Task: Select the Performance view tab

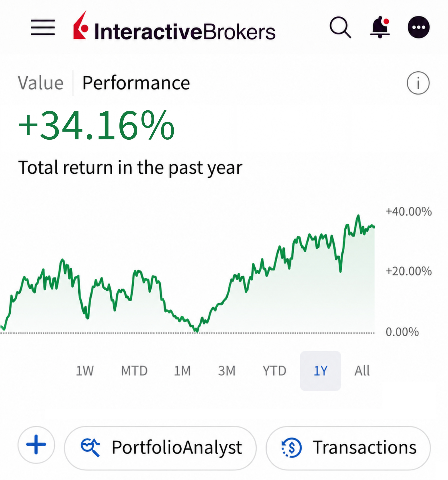Action: [136, 83]
